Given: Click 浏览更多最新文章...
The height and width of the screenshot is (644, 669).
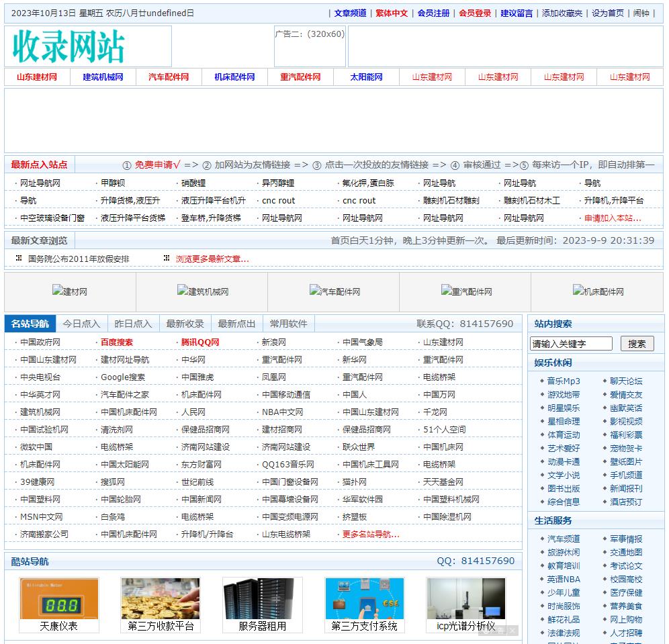Looking at the screenshot, I should tap(212, 259).
